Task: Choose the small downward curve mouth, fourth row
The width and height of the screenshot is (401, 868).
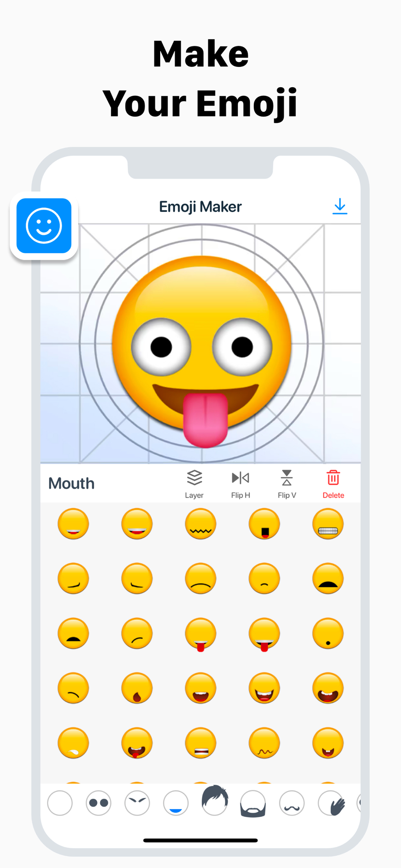Action: (73, 688)
